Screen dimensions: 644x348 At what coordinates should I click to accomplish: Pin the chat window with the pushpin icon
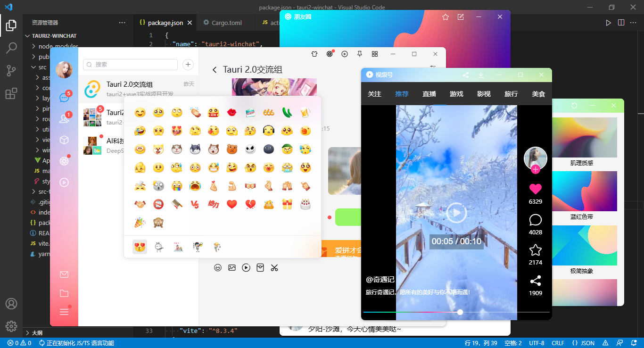(x=360, y=54)
